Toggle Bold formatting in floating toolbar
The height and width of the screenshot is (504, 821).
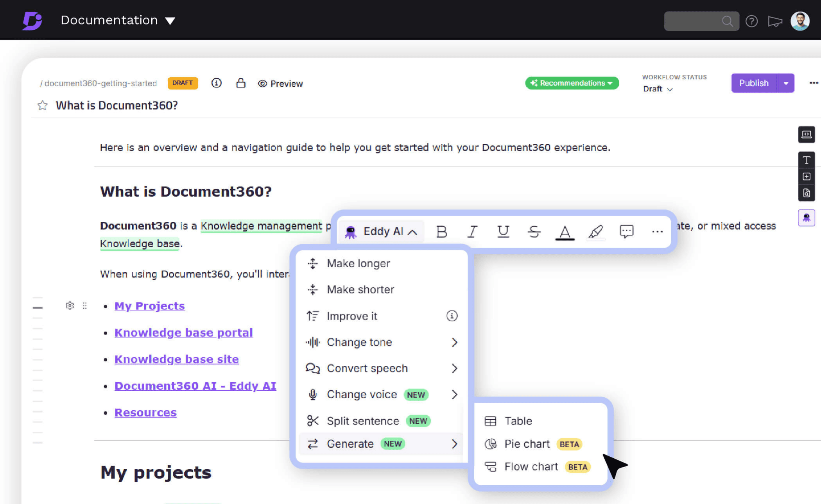pos(441,232)
